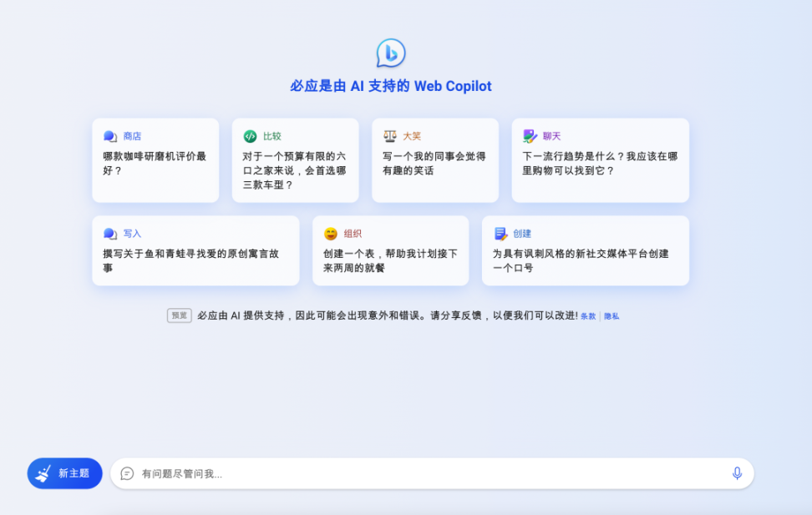Screen dimensions: 812x515
Task: Open the 条款 terms link
Action: 588,316
